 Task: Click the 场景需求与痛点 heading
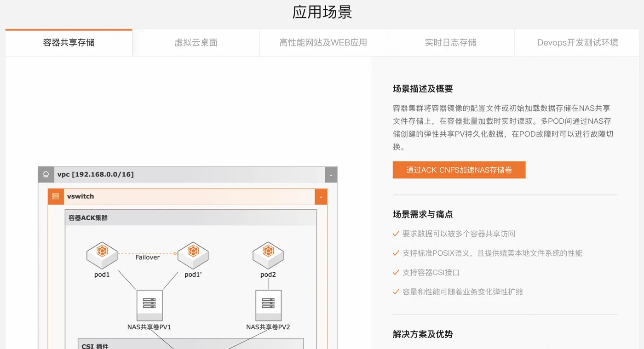[x=423, y=214]
